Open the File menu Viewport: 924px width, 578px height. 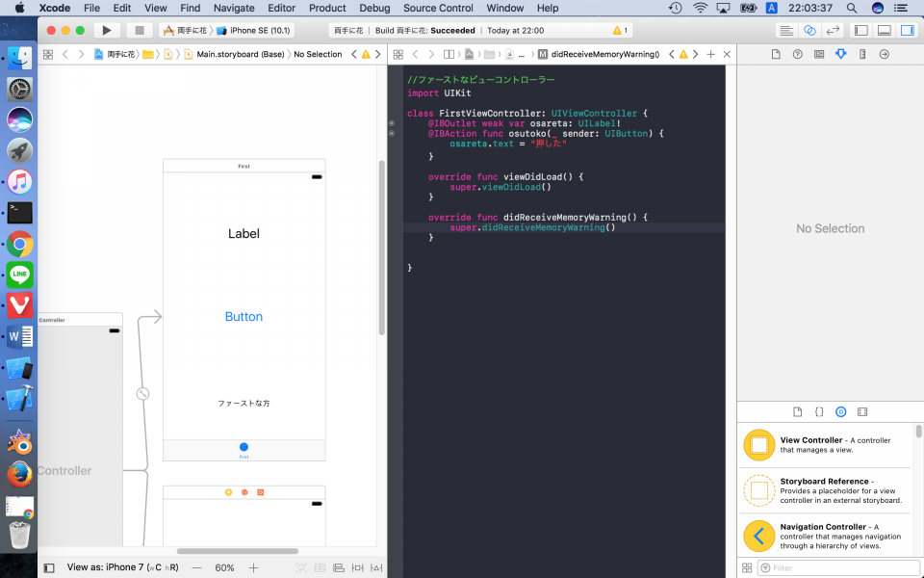92,8
